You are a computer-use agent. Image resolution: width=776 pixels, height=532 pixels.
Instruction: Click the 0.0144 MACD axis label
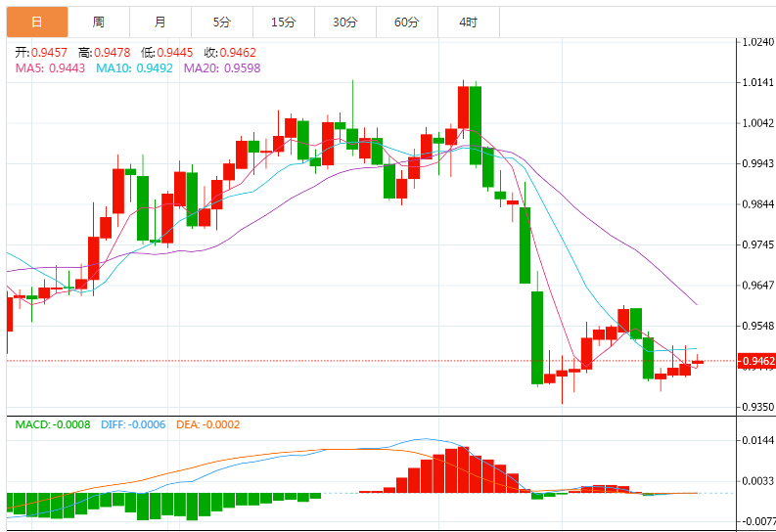pyautogui.click(x=757, y=440)
